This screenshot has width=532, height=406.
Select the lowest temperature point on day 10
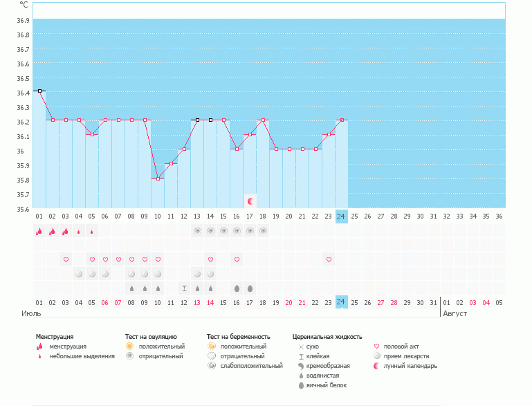pos(158,178)
